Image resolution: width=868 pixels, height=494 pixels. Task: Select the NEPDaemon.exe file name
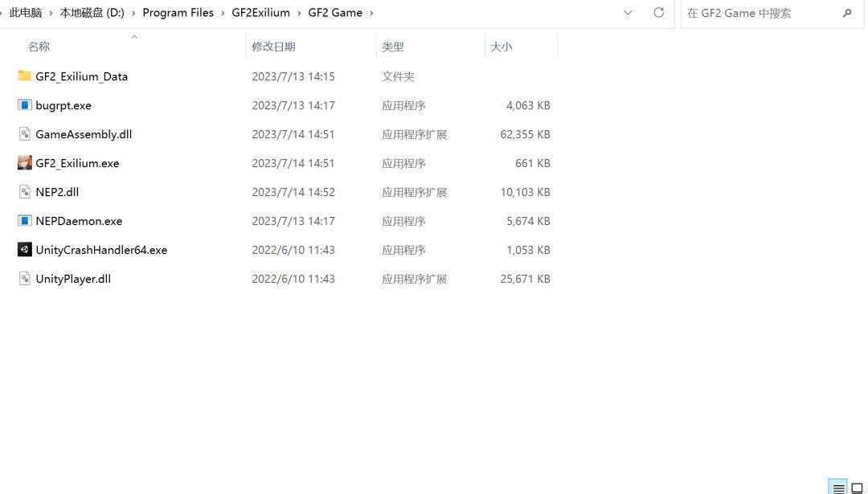pyautogui.click(x=79, y=221)
